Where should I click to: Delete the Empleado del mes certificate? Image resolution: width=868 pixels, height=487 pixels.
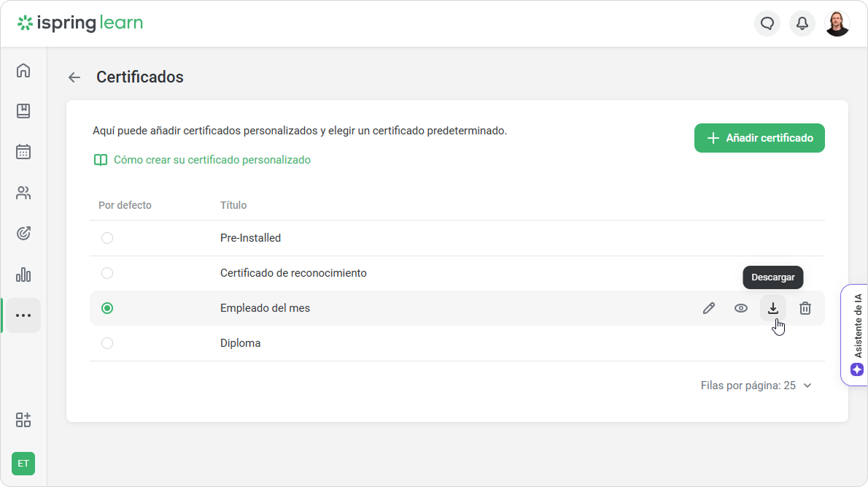[805, 308]
